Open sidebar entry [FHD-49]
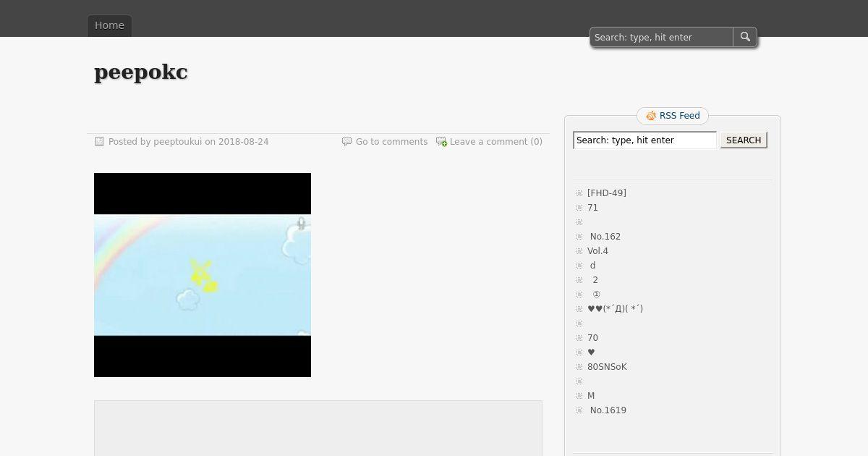The height and width of the screenshot is (456, 868). click(x=607, y=193)
